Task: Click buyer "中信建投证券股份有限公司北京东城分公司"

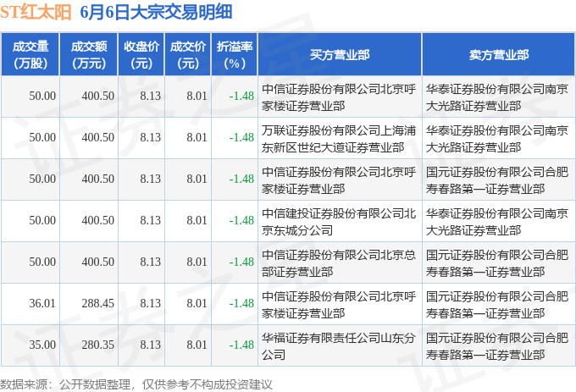Action: (339, 222)
